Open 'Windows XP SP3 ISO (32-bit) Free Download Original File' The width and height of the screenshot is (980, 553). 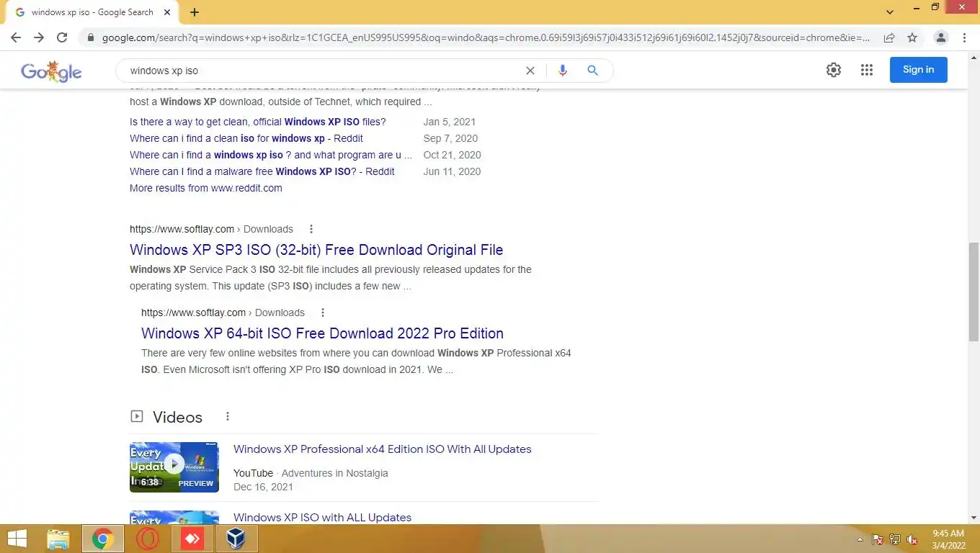(316, 250)
